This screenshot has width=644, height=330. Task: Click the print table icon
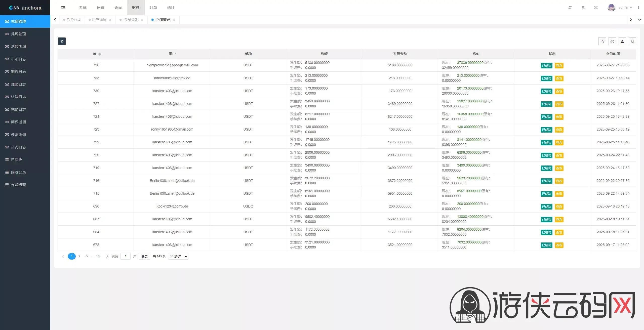tap(612, 42)
